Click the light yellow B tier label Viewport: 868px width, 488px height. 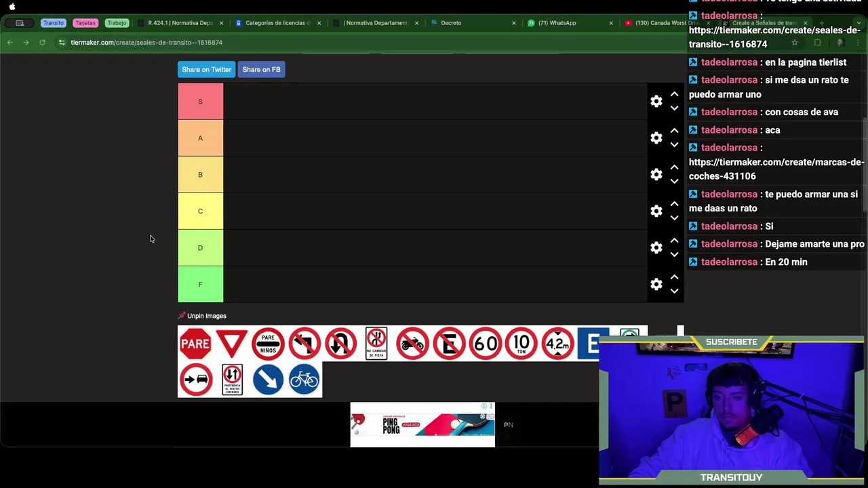(x=200, y=174)
